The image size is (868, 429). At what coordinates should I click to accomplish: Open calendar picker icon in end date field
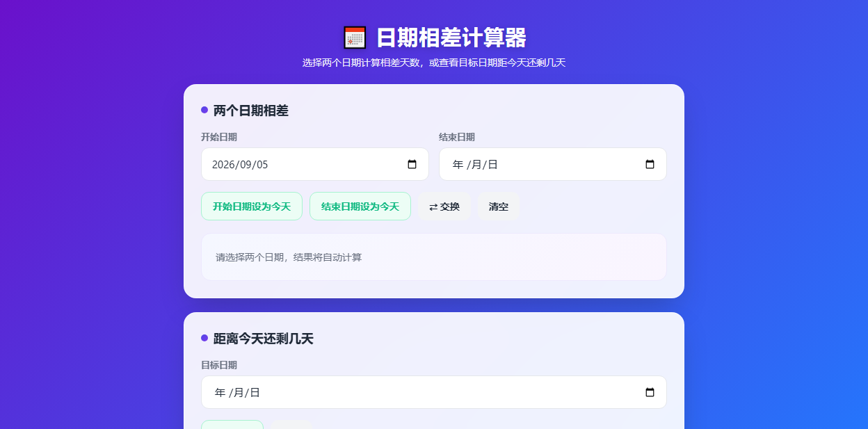point(650,164)
